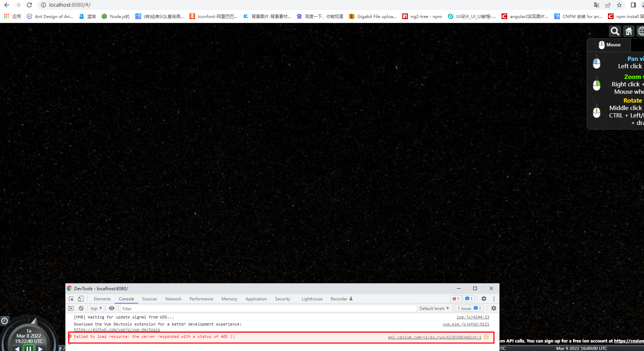The height and width of the screenshot is (351, 644).
Task: Open the Apps (应用) bookmark shortcut
Action: click(12, 16)
